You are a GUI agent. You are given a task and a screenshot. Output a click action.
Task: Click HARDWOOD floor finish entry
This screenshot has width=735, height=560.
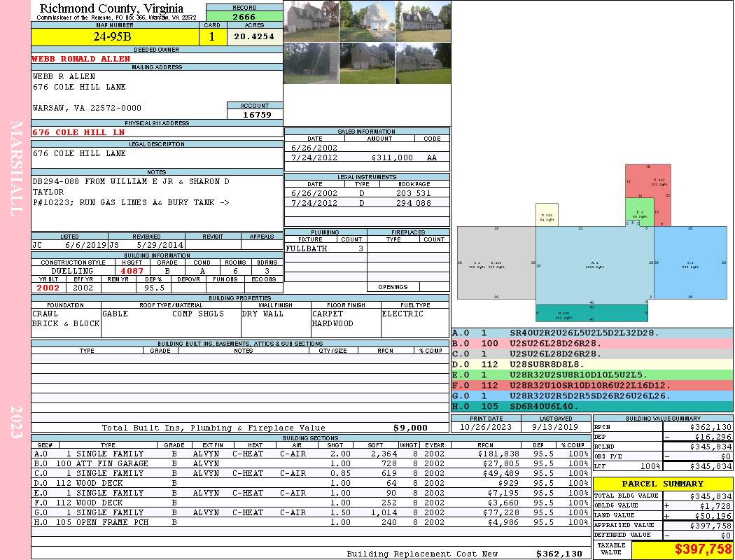[332, 323]
